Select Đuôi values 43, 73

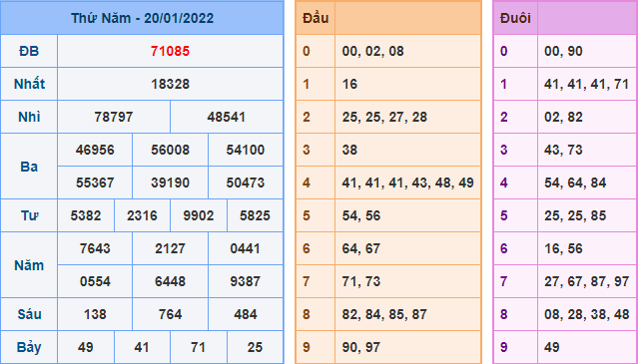click(x=563, y=150)
